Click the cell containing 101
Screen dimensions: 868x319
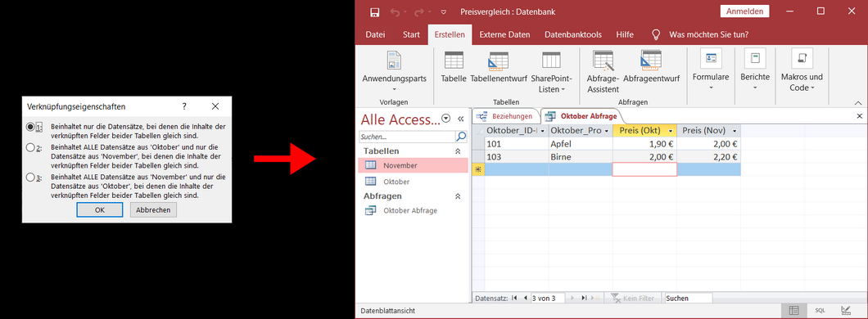pos(517,144)
